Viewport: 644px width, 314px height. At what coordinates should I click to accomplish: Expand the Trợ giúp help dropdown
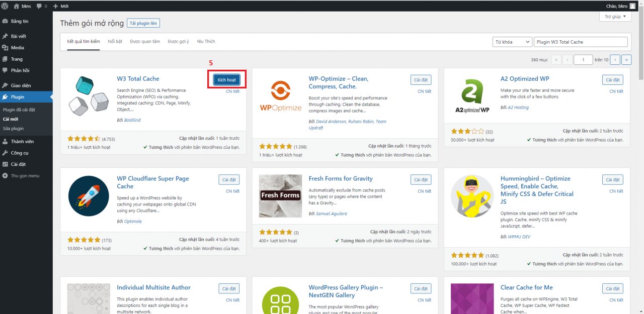point(615,17)
